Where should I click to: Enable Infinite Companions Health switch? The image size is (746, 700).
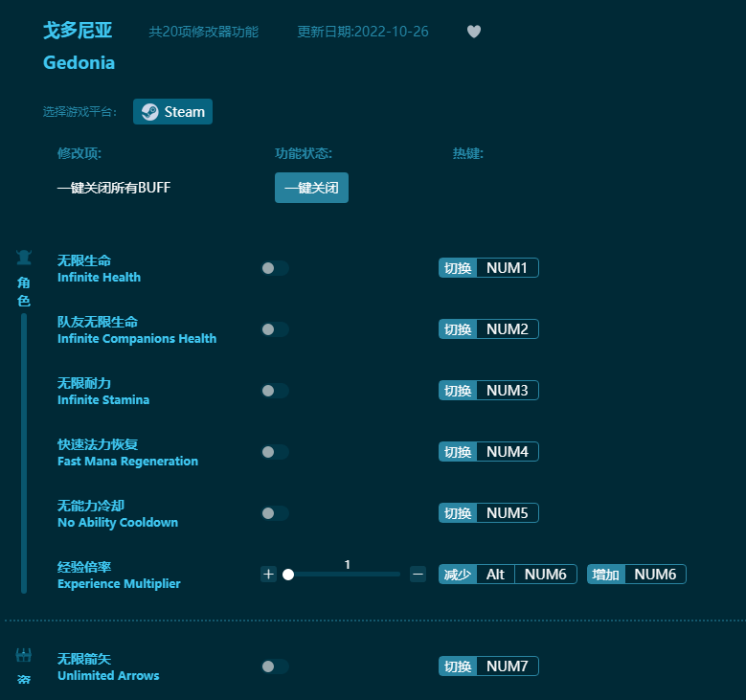click(275, 329)
